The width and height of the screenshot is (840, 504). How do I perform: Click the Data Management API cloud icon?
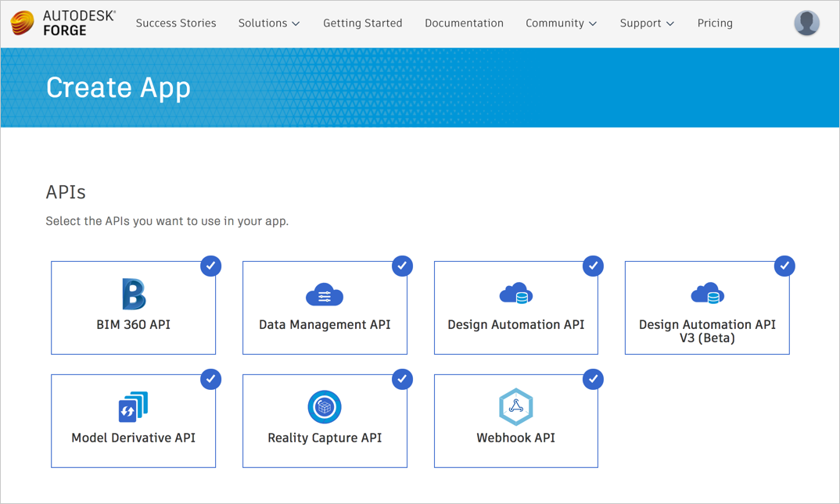pyautogui.click(x=325, y=295)
